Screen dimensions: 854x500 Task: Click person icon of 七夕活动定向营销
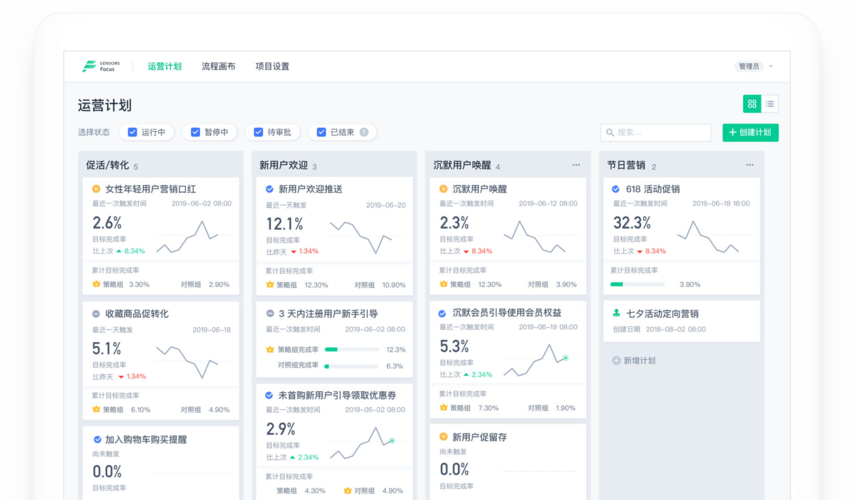point(616,313)
